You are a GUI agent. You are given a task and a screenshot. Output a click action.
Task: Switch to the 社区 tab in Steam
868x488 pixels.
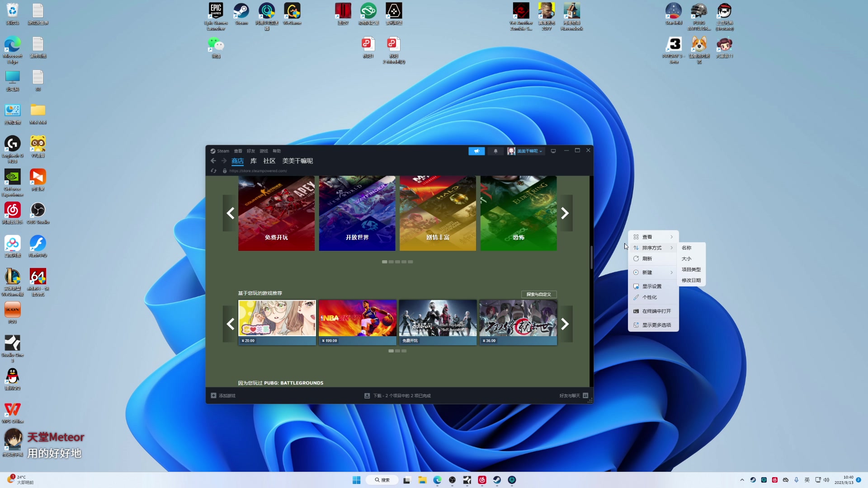269,161
